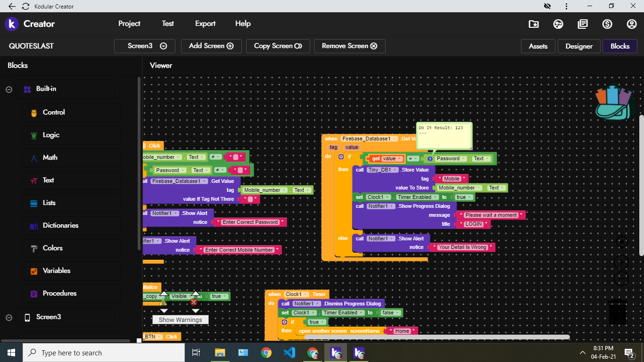The image size is (644, 362).
Task: Select the Colors block category
Action: (x=52, y=248)
